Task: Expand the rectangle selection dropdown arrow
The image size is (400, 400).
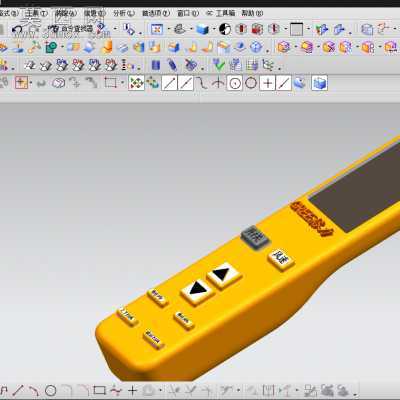Action: pos(122,82)
